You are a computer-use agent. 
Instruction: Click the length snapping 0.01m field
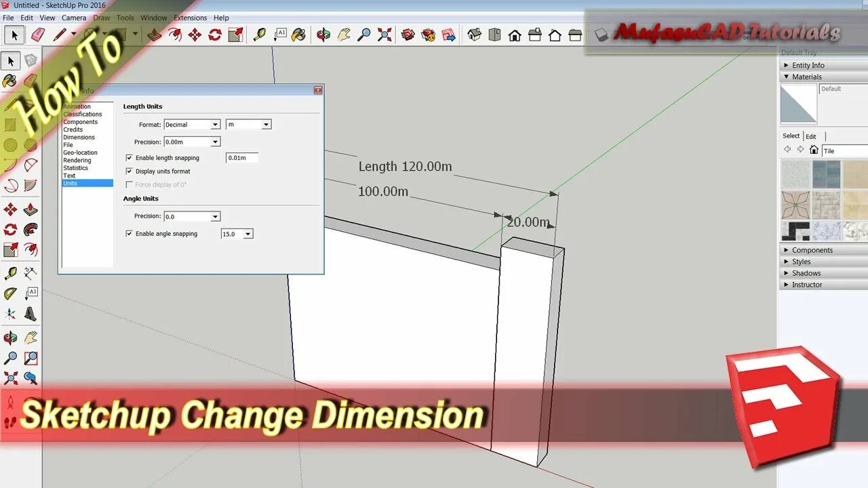[242, 158]
